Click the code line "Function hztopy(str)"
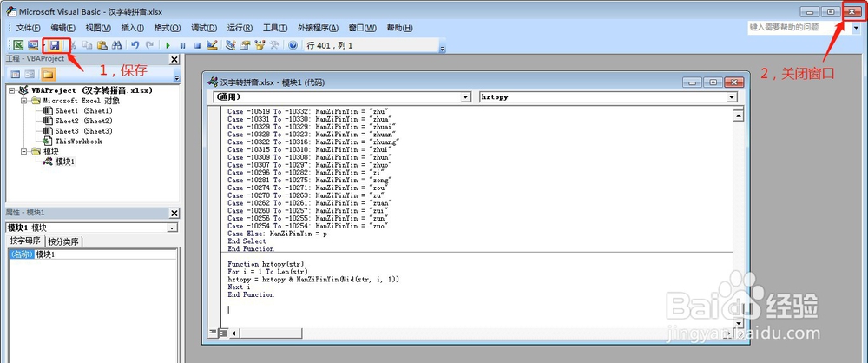 [266, 264]
